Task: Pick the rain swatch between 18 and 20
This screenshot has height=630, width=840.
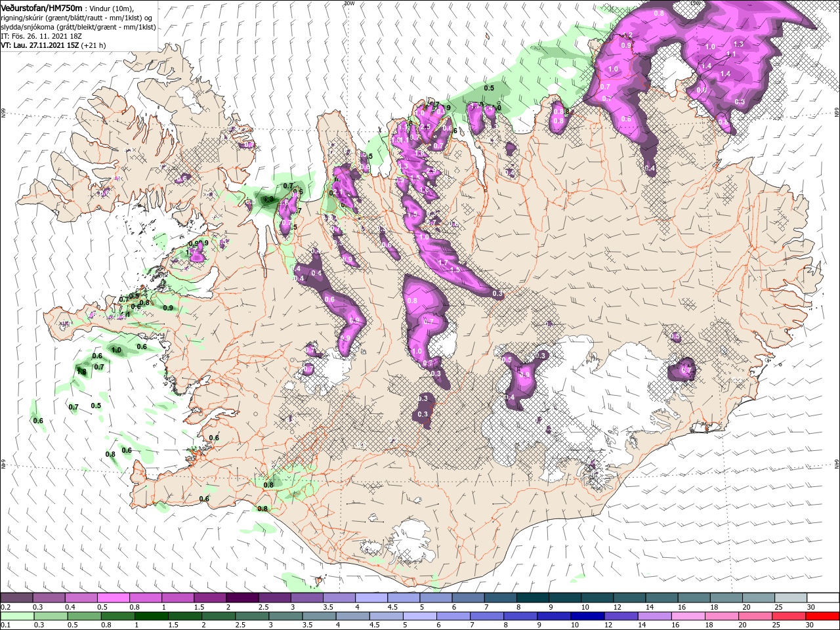Action: [721, 616]
